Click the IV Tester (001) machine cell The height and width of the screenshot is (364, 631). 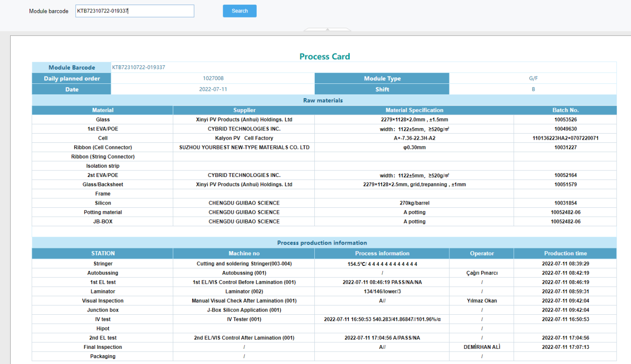click(244, 319)
